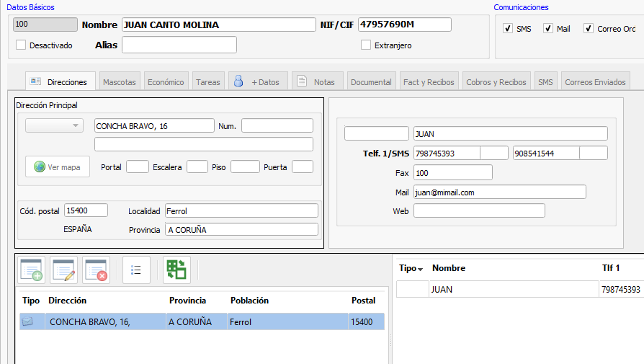Click the Escalera input field

197,167
